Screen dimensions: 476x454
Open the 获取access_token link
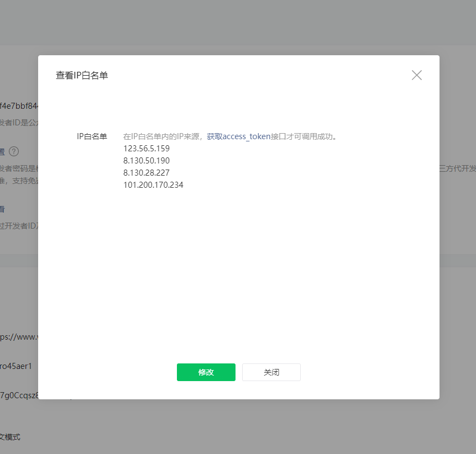239,136
